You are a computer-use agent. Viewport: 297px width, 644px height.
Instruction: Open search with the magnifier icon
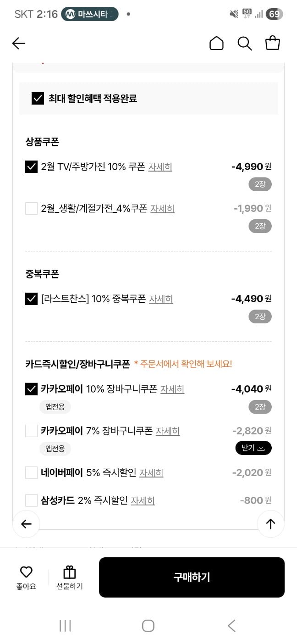(245, 43)
